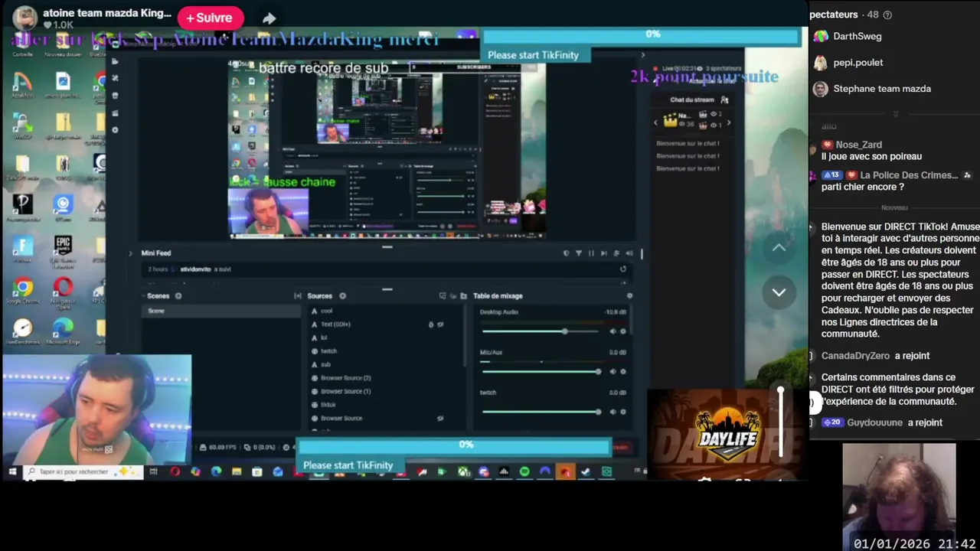The image size is (980, 551).
Task: Adjust the twitch audio volume slider
Action: (x=540, y=412)
